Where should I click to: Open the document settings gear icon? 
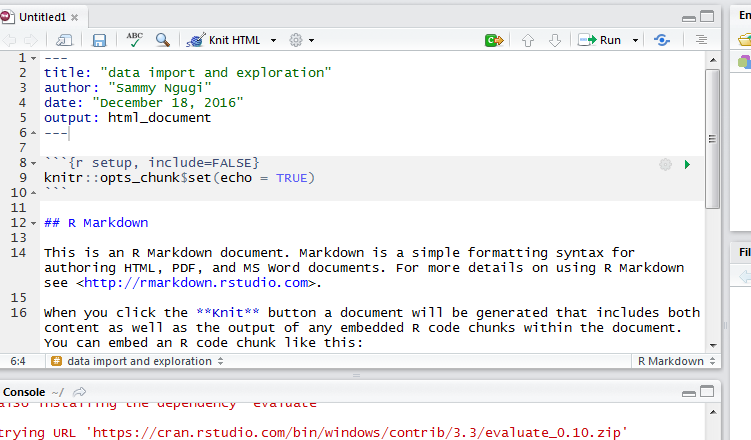coord(296,40)
